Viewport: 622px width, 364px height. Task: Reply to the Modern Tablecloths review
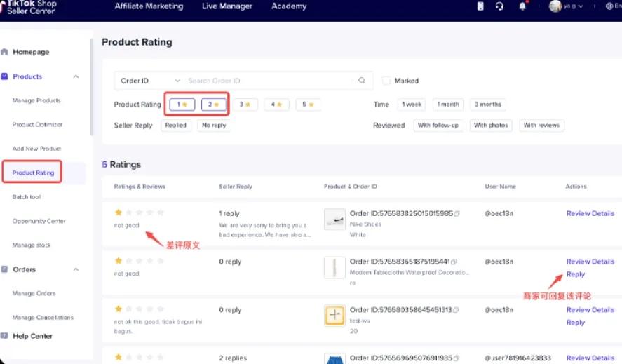point(575,274)
